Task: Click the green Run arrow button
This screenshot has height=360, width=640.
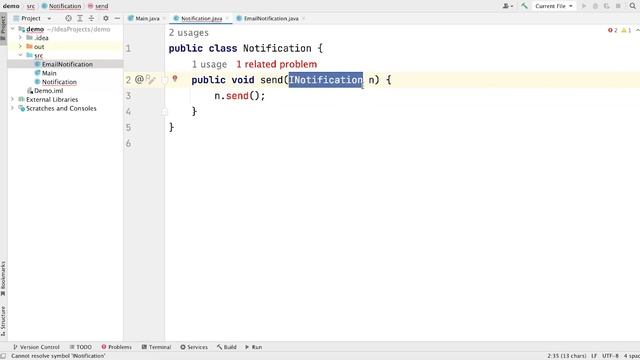Action: point(584,6)
